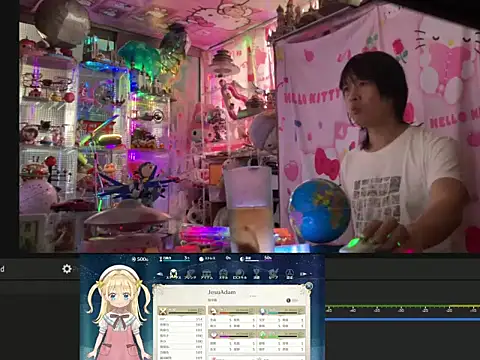Open the Friends menu icon next to Status
Screen dimensions: 480x360
pyautogui.click(x=190, y=274)
